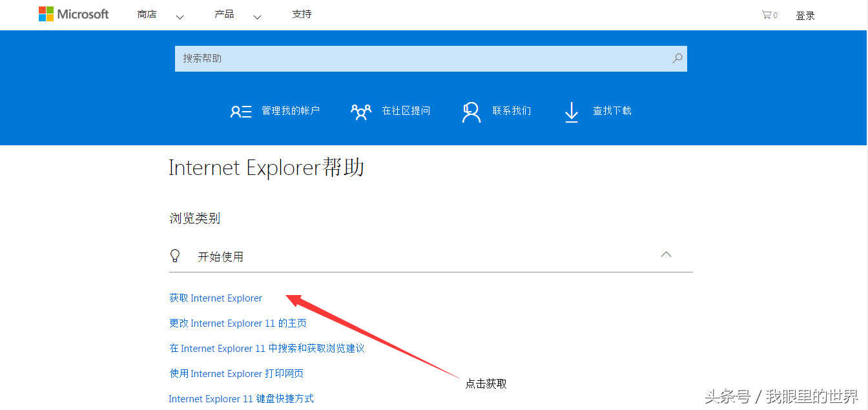
Task: Click into the 搜索帮助 search field
Action: point(431,58)
